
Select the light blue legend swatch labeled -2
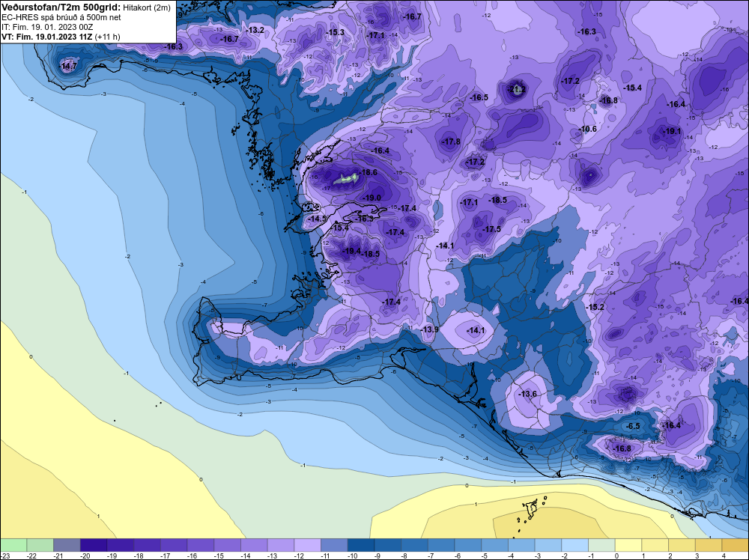575,545
